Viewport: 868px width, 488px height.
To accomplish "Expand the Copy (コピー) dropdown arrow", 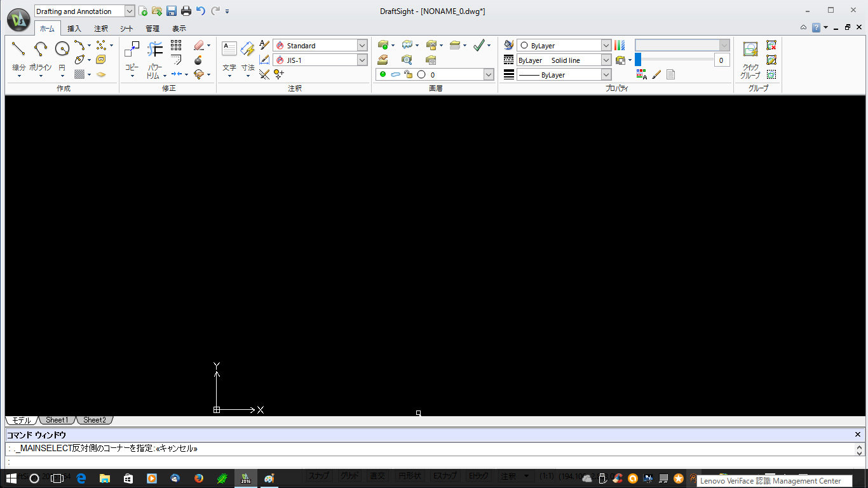I will 132,76.
